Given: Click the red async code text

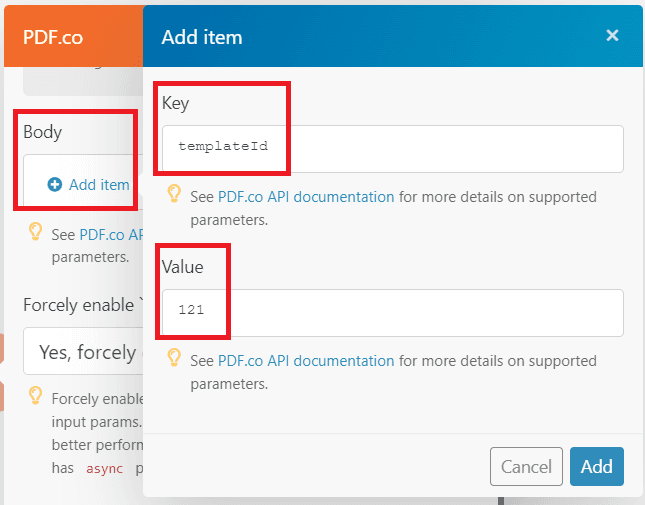Looking at the screenshot, I should pos(103,468).
